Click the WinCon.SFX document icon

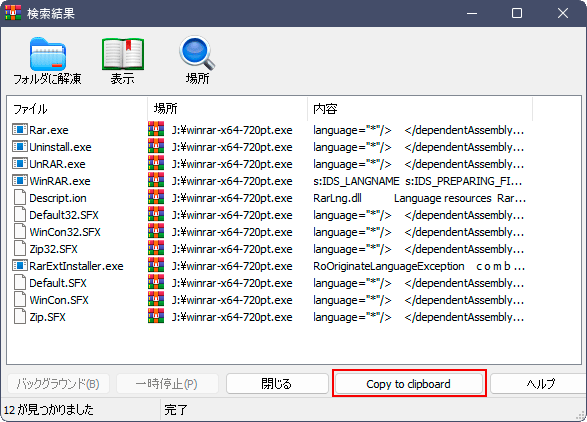coord(20,300)
